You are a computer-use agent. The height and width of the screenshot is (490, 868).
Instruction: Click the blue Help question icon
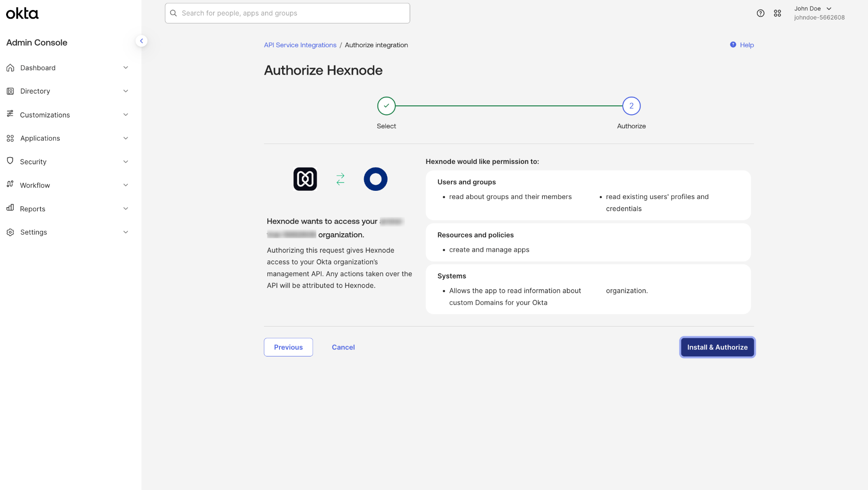(733, 45)
